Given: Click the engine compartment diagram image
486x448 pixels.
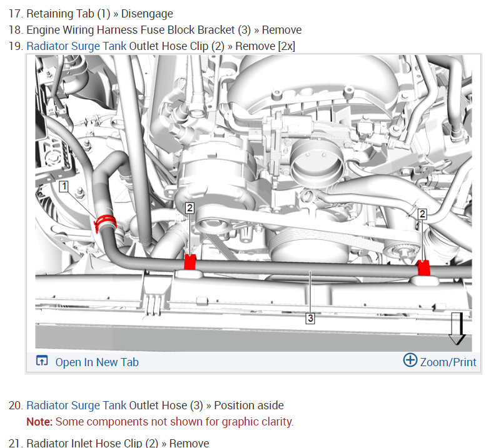Looking at the screenshot, I should (x=253, y=203).
